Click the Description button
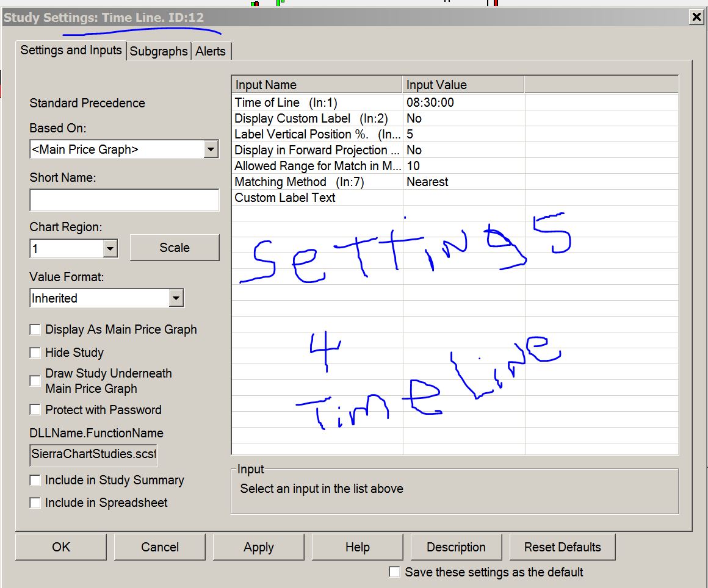Screen dimensions: 708x588 (x=457, y=547)
